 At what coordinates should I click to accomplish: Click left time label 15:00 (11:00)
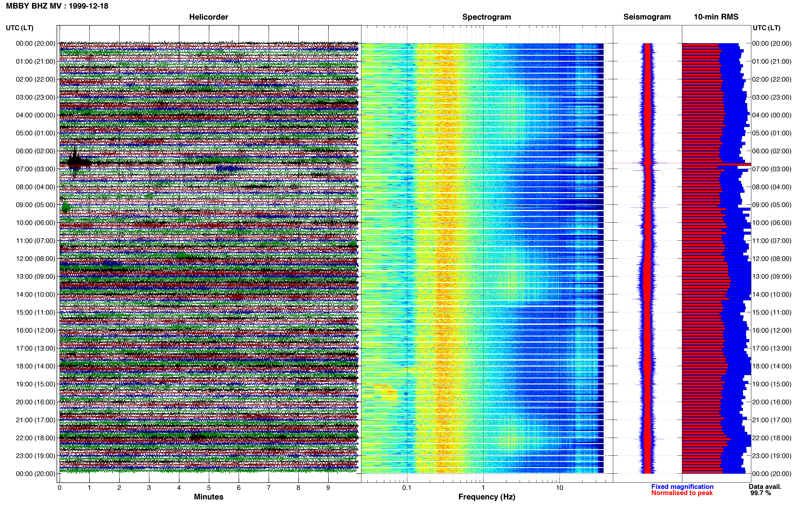click(36, 313)
